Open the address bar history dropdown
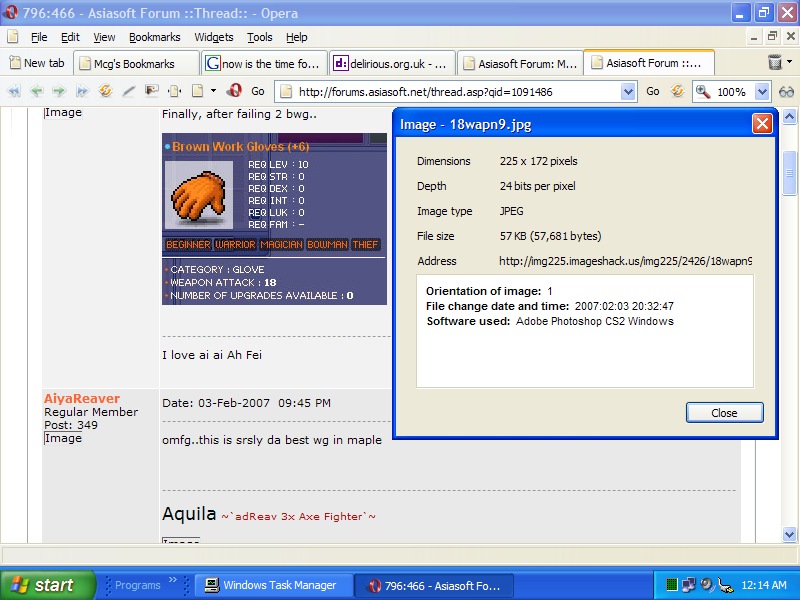The image size is (800, 600). (x=628, y=92)
